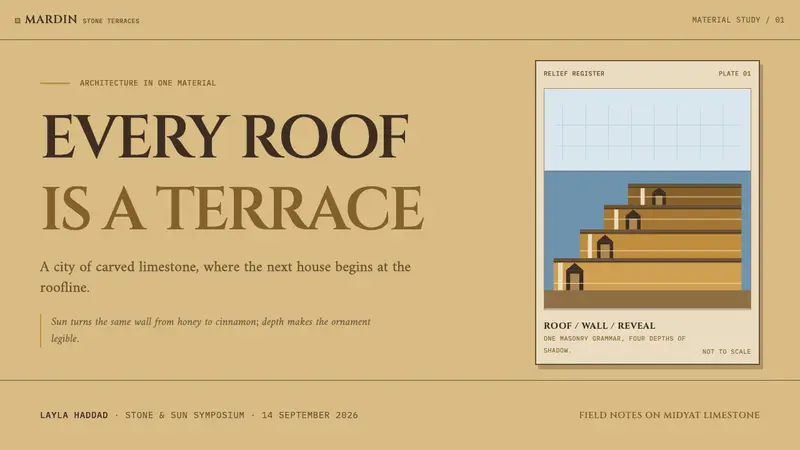This screenshot has width=800, height=450.
Task: Click the italic 'Sun turns the same wall' quote
Action: pyautogui.click(x=211, y=330)
